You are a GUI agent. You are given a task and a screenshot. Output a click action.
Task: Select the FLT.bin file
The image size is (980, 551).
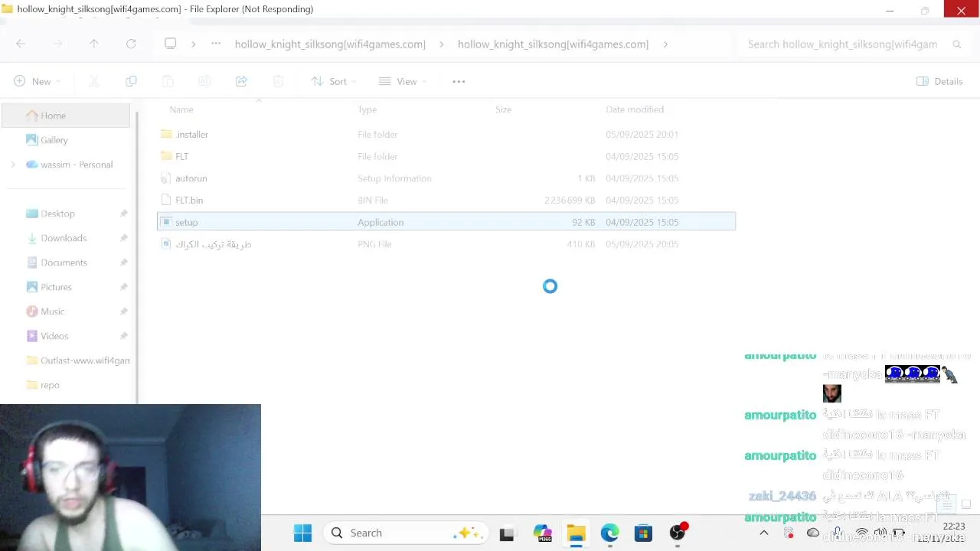point(446,201)
